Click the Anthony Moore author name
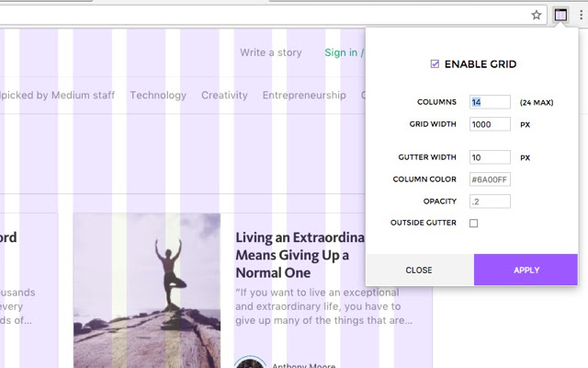This screenshot has height=368, width=588. coord(304,365)
